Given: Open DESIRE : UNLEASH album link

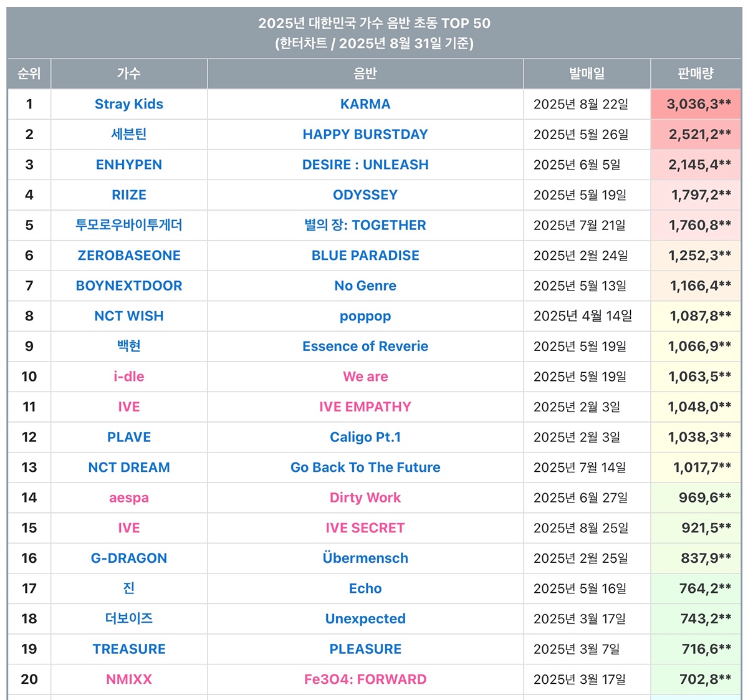Looking at the screenshot, I should point(365,165).
